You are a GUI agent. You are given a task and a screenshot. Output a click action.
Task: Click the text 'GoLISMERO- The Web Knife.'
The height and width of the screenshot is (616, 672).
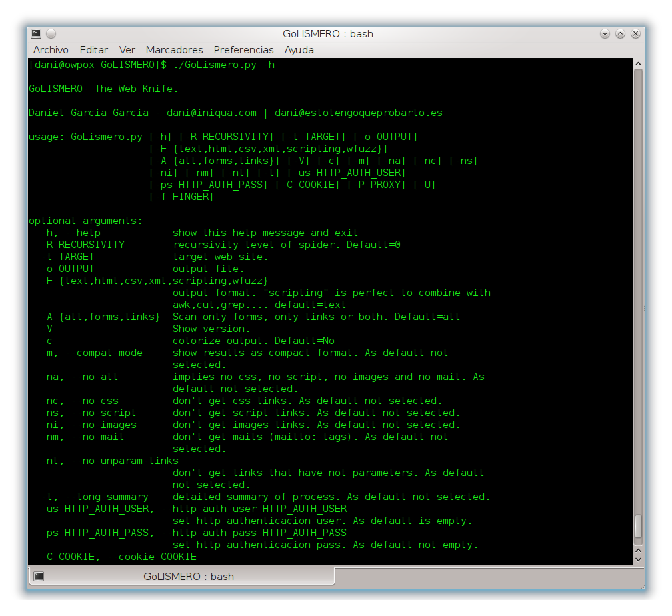[x=103, y=89]
